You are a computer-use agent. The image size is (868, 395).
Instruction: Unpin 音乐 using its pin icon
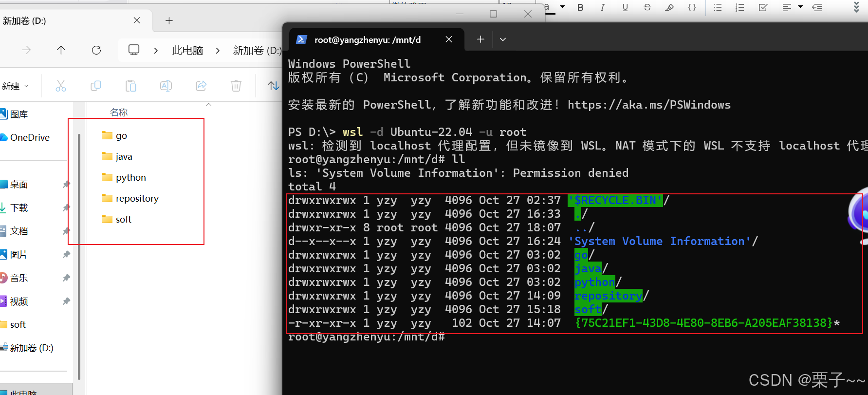66,278
